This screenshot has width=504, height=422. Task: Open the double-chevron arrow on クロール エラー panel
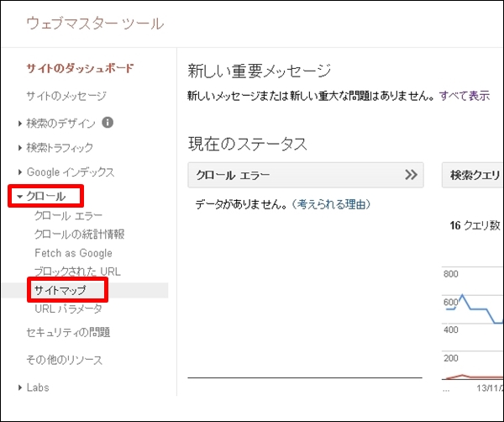tap(411, 175)
